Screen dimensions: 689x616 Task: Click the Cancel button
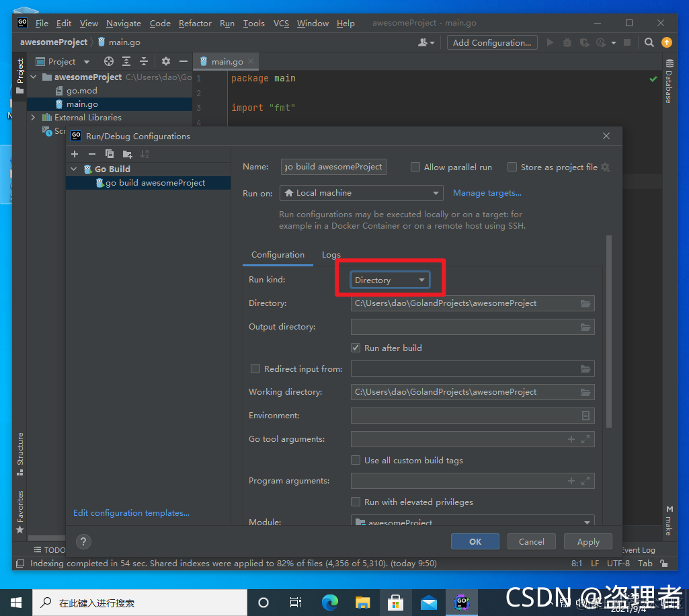[x=531, y=542]
